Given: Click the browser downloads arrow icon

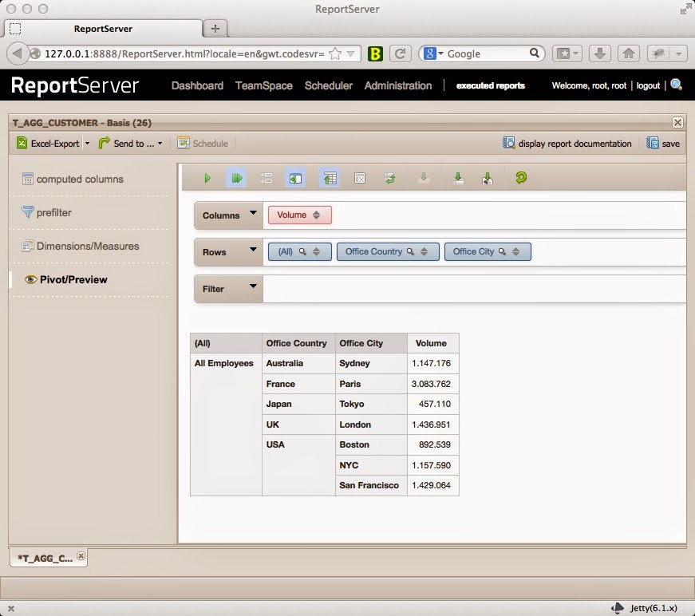Looking at the screenshot, I should tap(600, 53).
